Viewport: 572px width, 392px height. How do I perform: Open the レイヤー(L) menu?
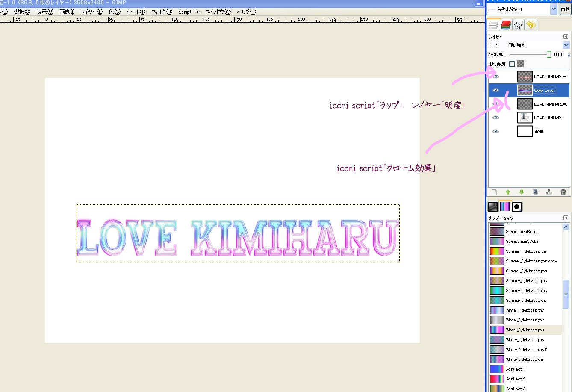coord(91,12)
